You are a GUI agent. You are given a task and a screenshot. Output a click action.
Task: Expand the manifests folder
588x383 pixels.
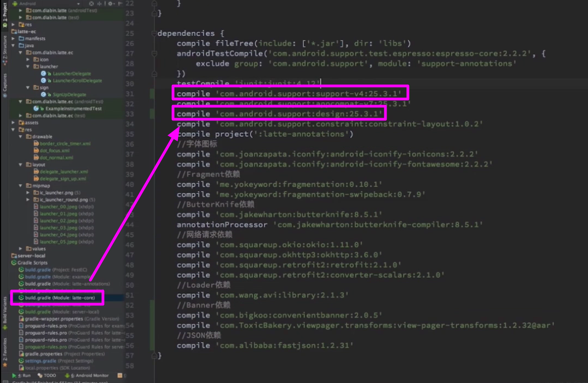click(14, 39)
